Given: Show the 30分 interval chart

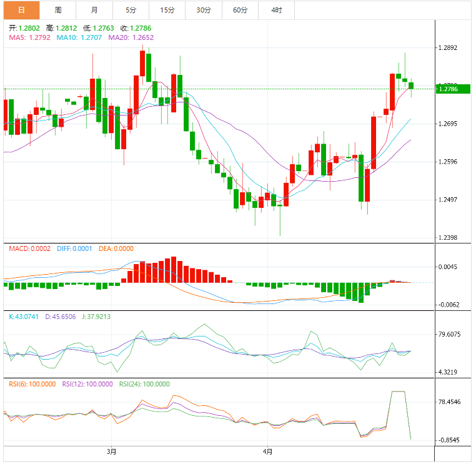Looking at the screenshot, I should point(203,10).
